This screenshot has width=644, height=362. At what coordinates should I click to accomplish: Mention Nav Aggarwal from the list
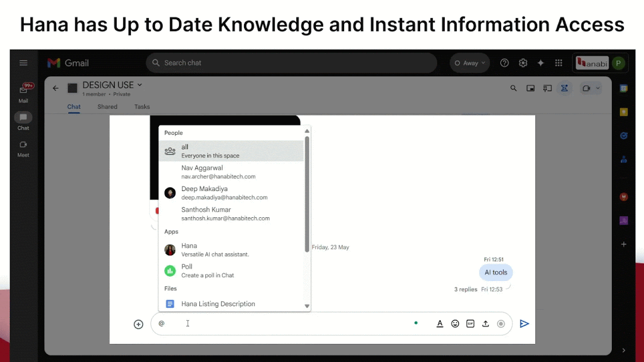click(231, 172)
